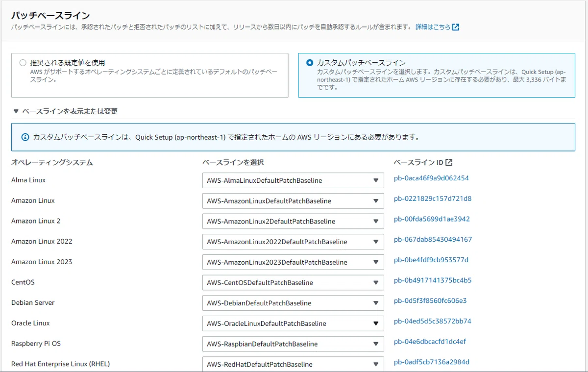
Task: Open baseline ID pb-04e6dbcacfd1dc4ef
Action: pyautogui.click(x=430, y=342)
